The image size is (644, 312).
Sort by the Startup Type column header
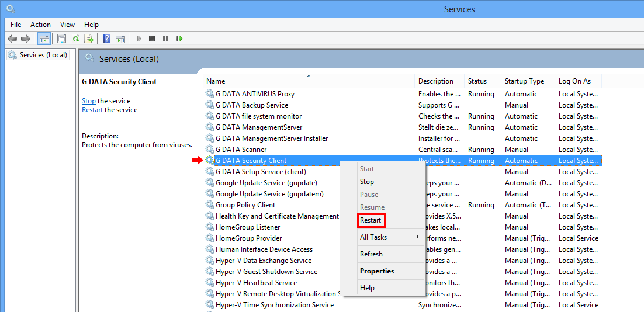[x=528, y=81]
